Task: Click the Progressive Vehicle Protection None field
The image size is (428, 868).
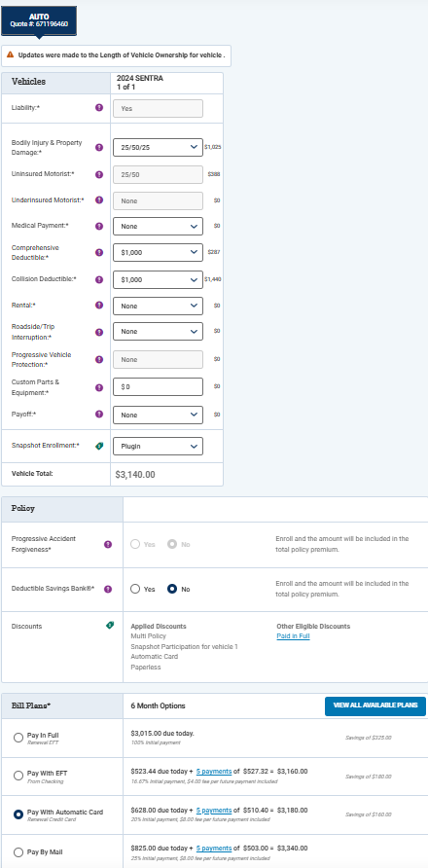Action: click(x=158, y=360)
